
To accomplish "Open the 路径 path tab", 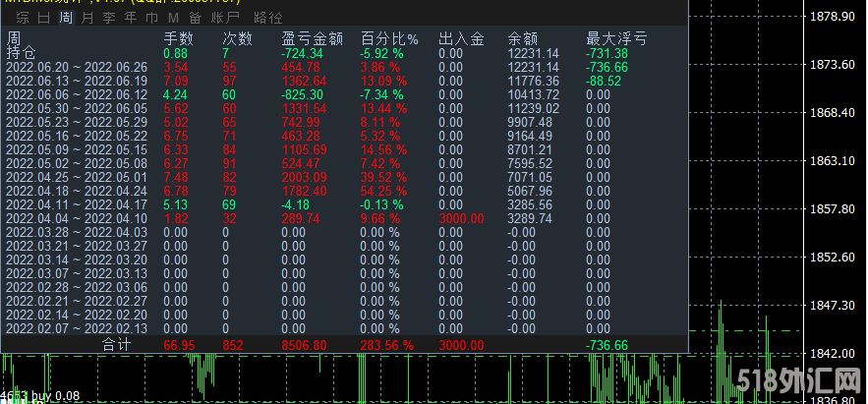I will pyautogui.click(x=267, y=19).
